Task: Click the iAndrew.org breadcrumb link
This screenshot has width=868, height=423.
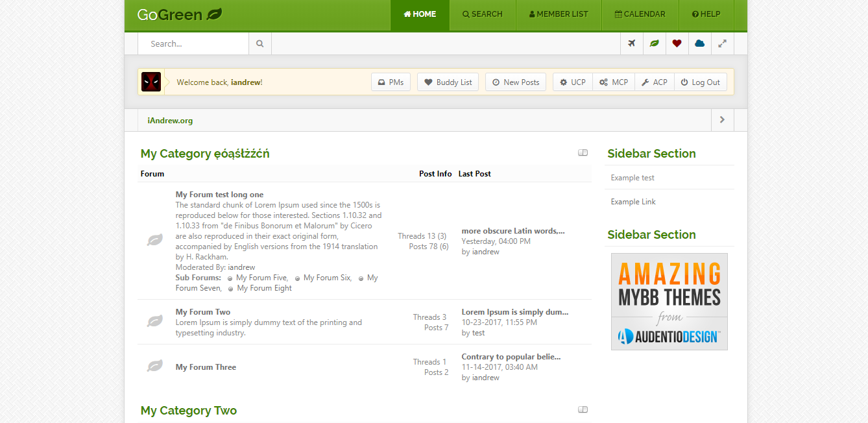Action: coord(170,121)
